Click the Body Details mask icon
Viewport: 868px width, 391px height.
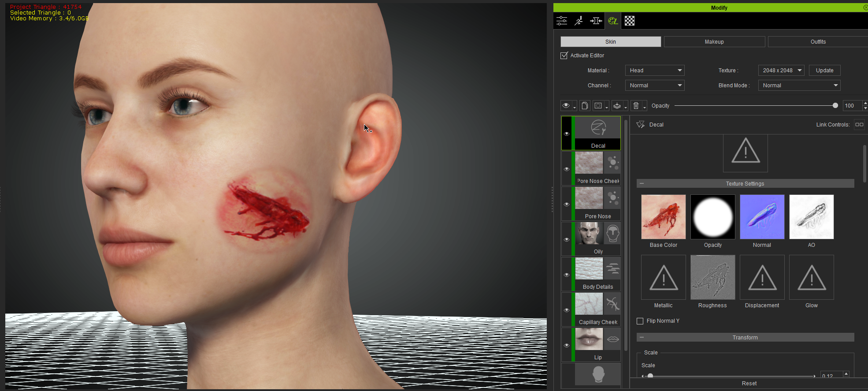coord(613,269)
